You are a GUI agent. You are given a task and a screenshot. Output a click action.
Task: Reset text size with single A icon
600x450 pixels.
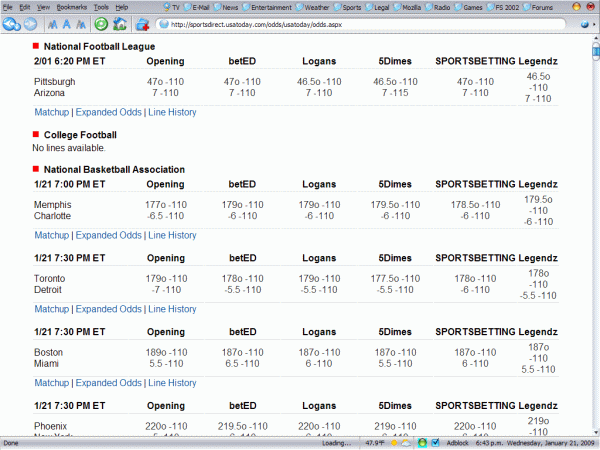tap(67, 24)
